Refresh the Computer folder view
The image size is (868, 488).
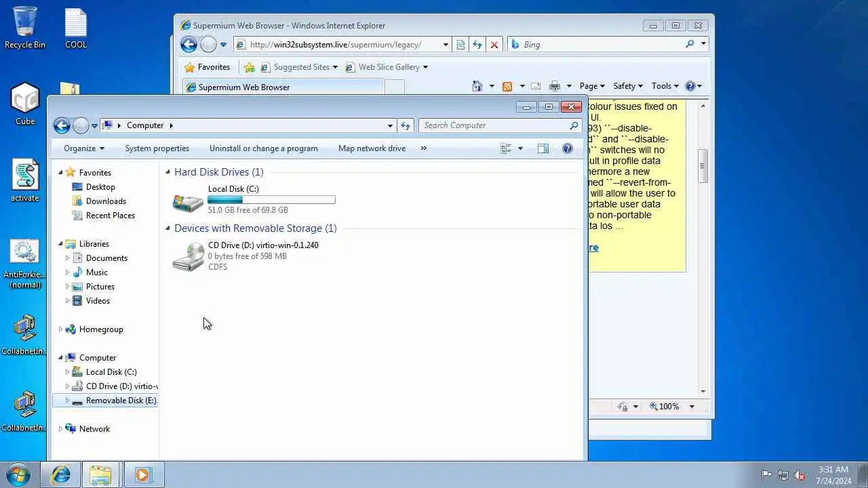(x=406, y=125)
